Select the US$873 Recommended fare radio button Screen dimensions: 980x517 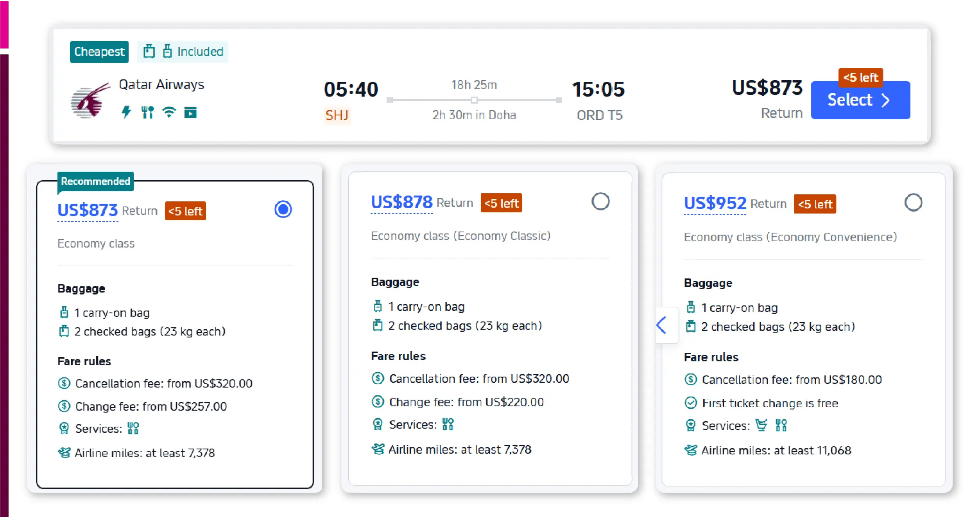tap(283, 209)
